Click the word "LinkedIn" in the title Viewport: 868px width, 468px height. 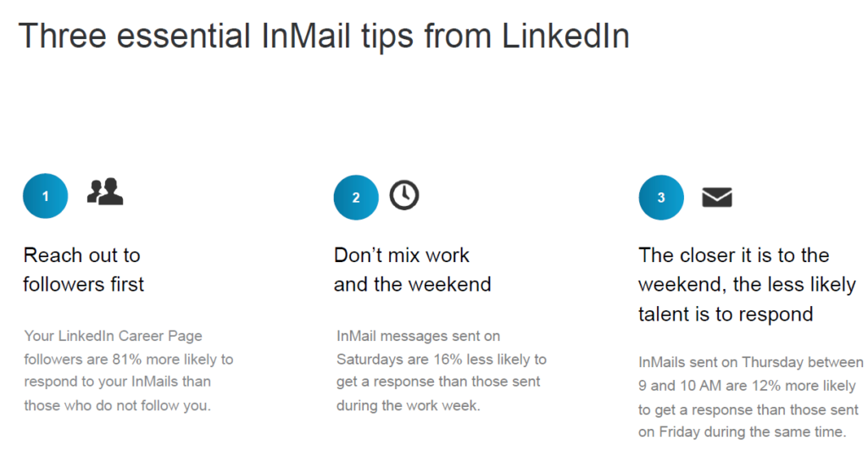click(x=565, y=36)
